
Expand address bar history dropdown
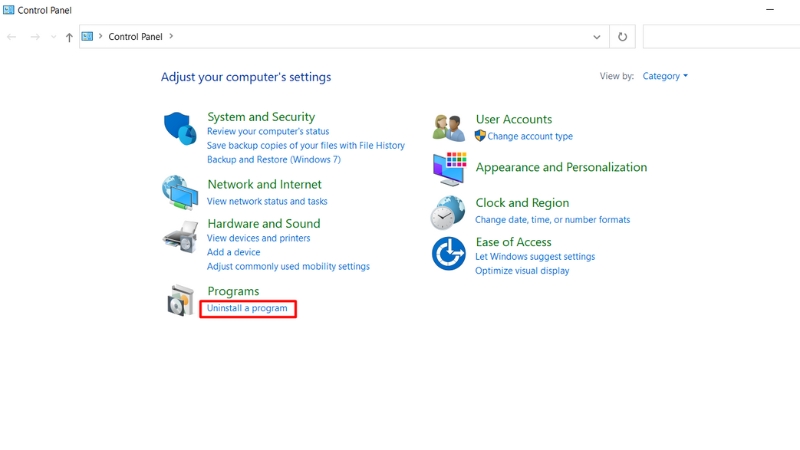pos(596,37)
